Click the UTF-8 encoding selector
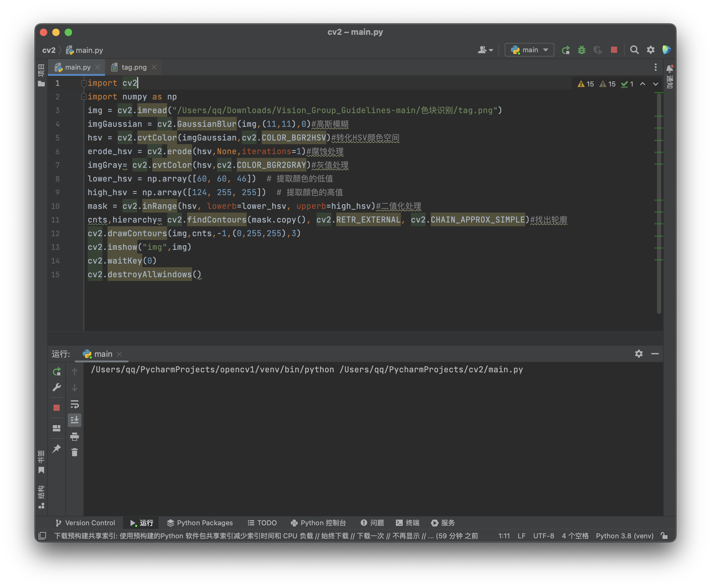Image resolution: width=711 pixels, height=588 pixels. tap(544, 535)
